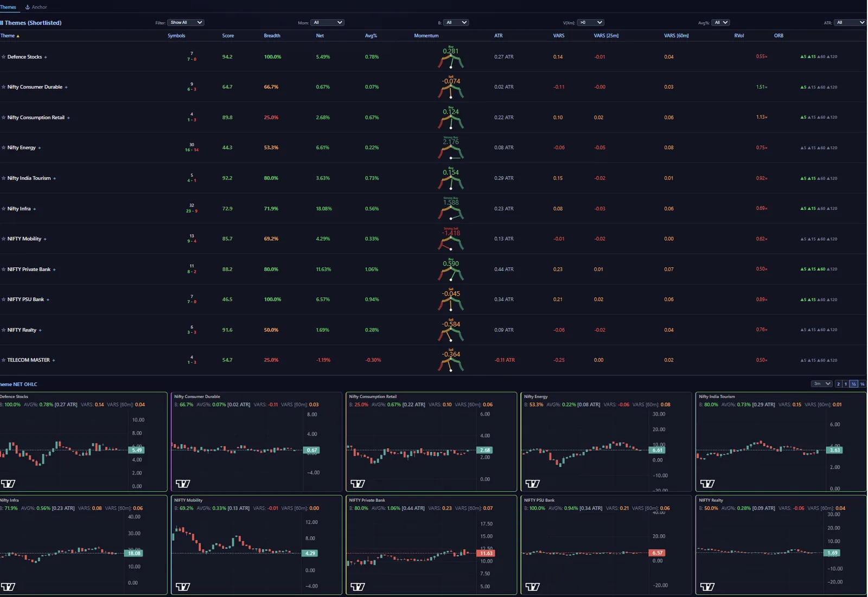
Task: Toggle favorite star for NIFTY PSU Bank
Action: click(x=3, y=300)
